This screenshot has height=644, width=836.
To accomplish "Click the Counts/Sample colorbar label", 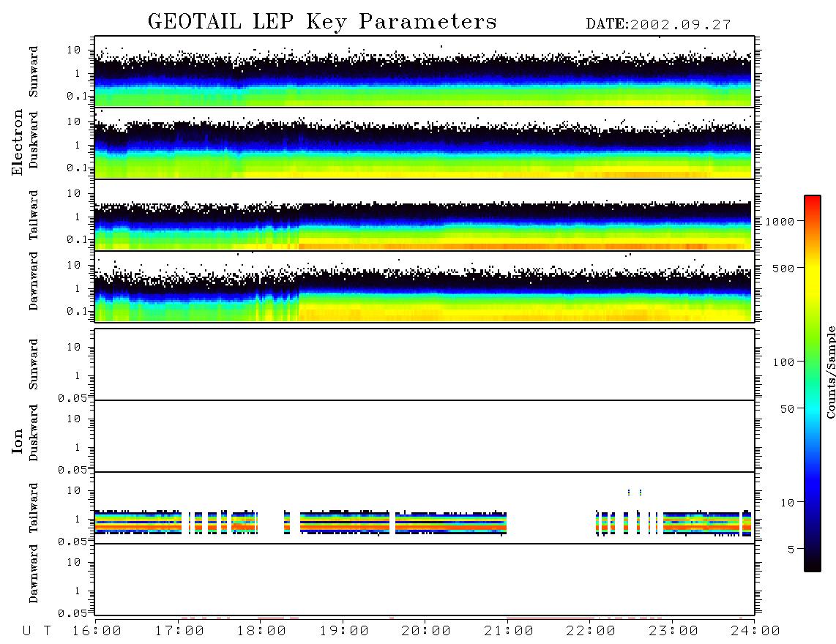I will pyautogui.click(x=831, y=372).
